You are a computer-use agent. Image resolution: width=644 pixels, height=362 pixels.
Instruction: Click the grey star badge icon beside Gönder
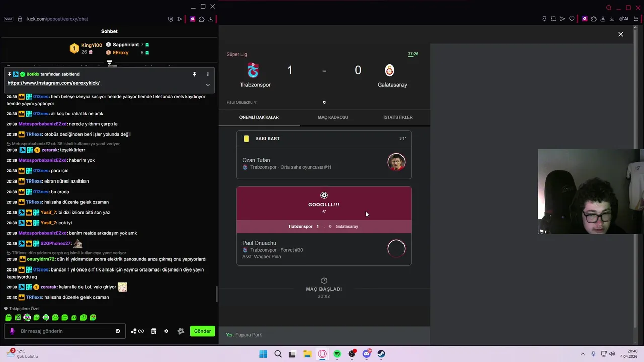tap(181, 331)
